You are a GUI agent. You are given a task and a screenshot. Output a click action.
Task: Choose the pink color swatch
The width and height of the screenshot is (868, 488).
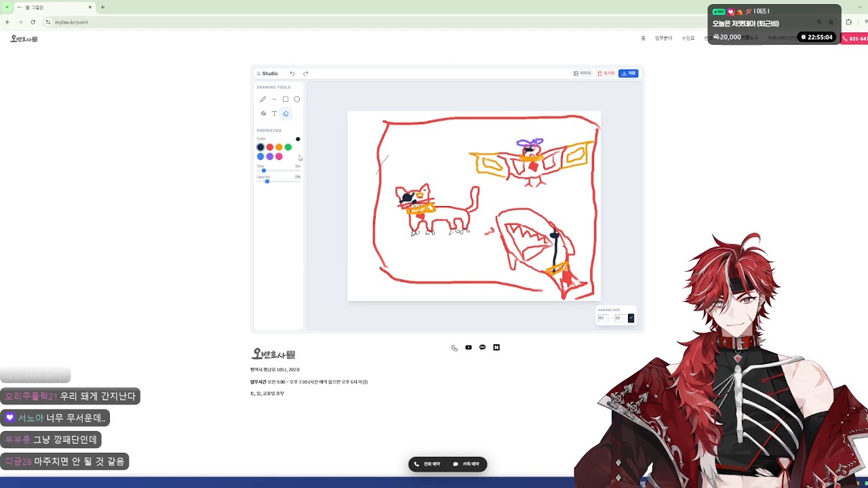click(279, 157)
